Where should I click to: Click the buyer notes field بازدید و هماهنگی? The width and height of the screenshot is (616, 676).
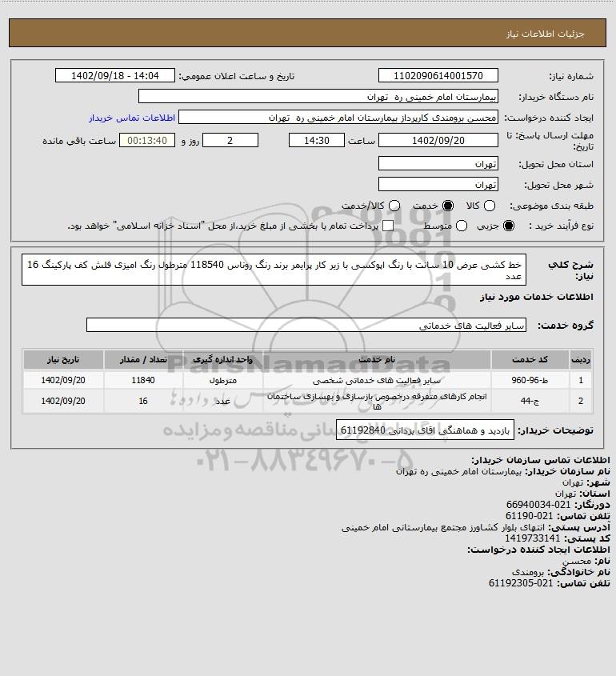pyautogui.click(x=425, y=430)
